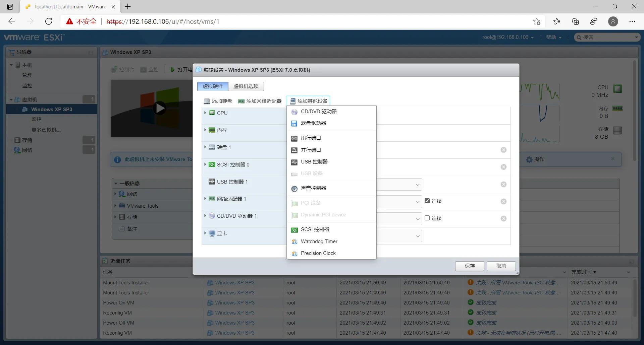Enable the unchecked 连接 checkbox below
The width and height of the screenshot is (644, 345).
pyautogui.click(x=427, y=218)
